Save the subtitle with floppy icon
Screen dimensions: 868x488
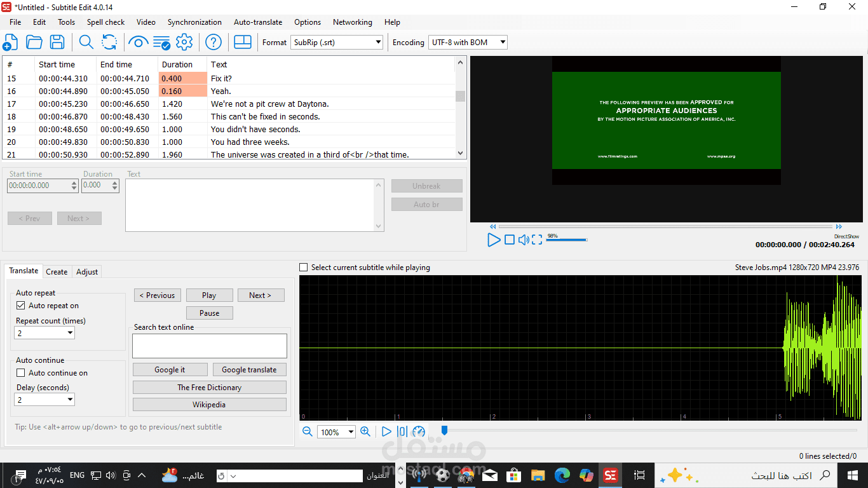click(x=57, y=43)
